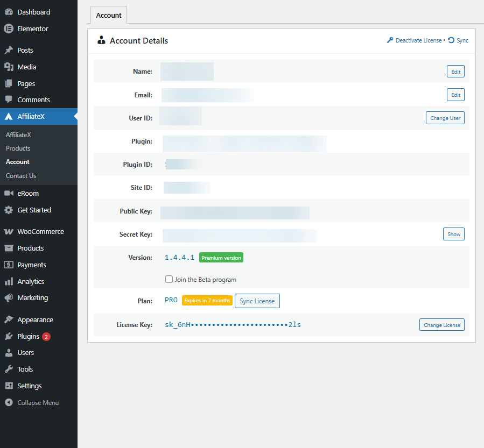The width and height of the screenshot is (484, 448).
Task: Select the Account submenu item
Action: (18, 162)
